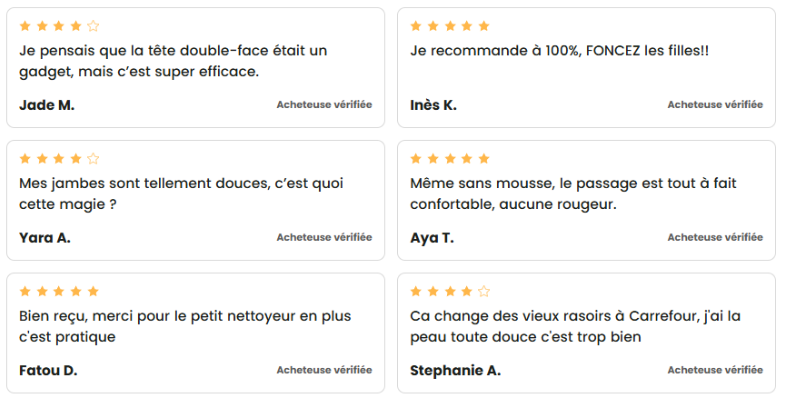Click the fifth star in Aya T.'s review

[x=484, y=159]
